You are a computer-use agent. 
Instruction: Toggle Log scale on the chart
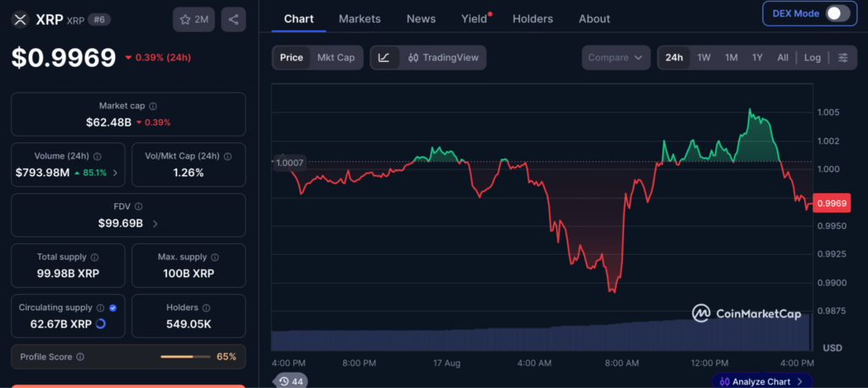[813, 58]
